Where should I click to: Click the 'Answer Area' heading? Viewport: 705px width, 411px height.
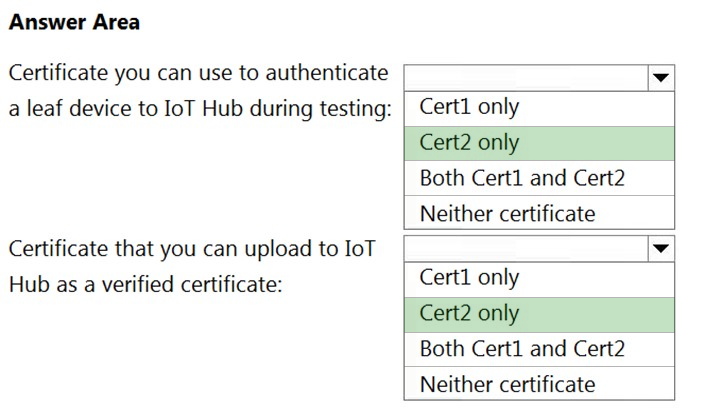74,22
